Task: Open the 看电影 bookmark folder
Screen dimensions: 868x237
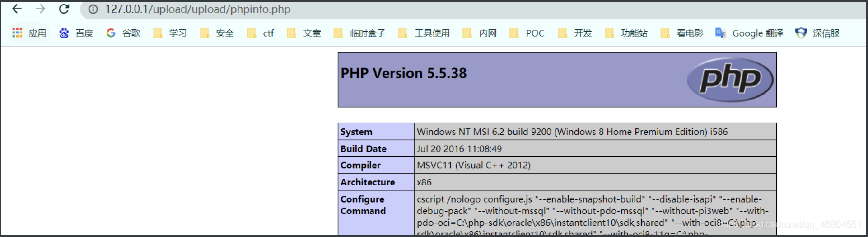Action: (x=682, y=33)
